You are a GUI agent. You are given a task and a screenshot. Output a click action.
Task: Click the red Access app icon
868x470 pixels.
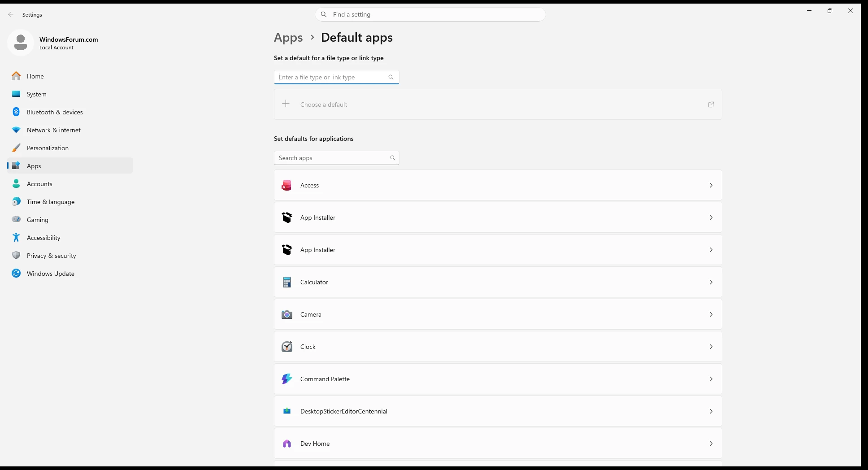click(x=286, y=185)
